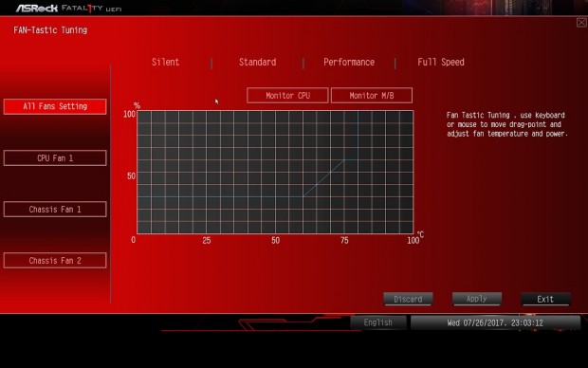Click the date and time display
The width and height of the screenshot is (588, 368).
(x=495, y=322)
